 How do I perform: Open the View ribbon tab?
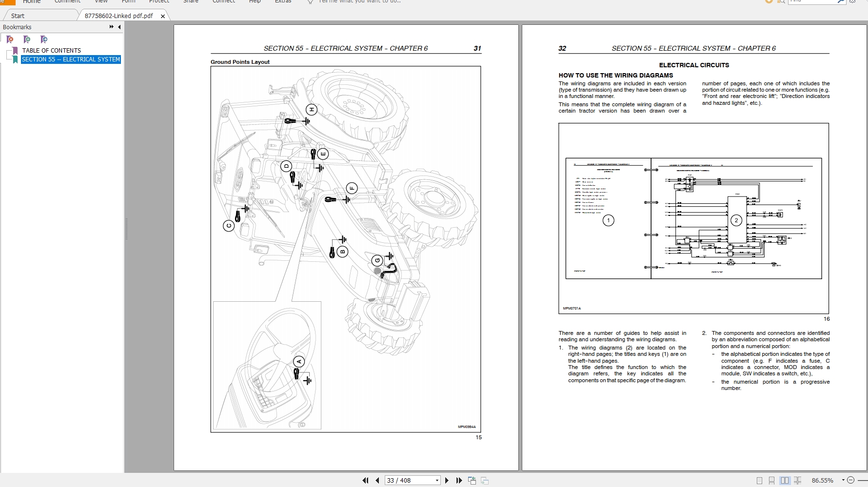101,1
